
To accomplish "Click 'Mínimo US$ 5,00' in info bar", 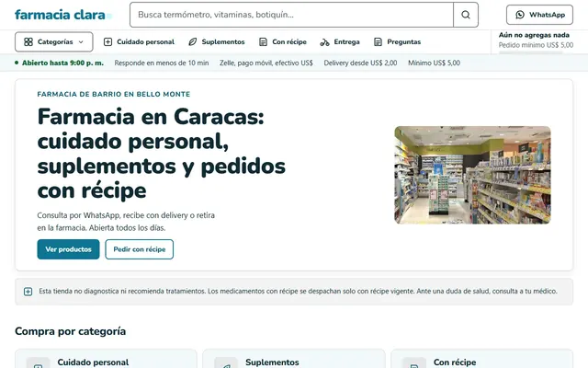I will point(434,63).
